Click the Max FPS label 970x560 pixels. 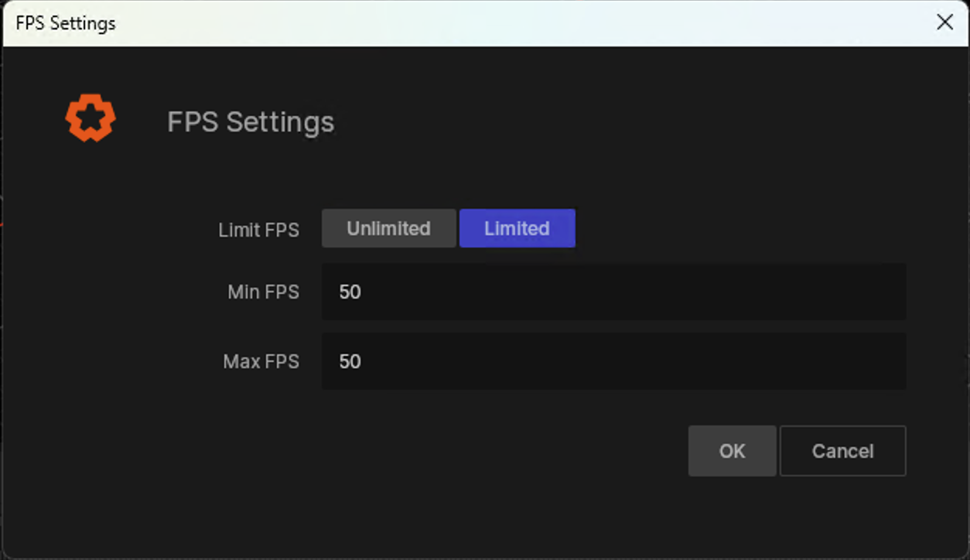pos(261,361)
